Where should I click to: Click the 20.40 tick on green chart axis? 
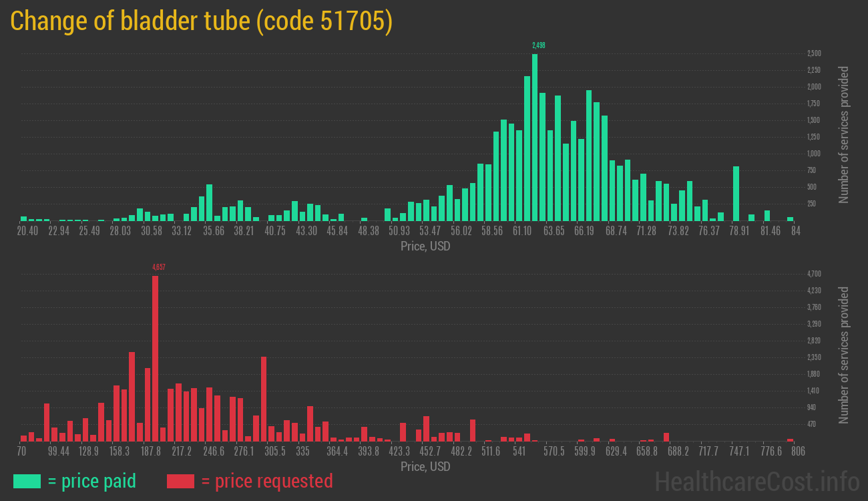click(x=27, y=230)
